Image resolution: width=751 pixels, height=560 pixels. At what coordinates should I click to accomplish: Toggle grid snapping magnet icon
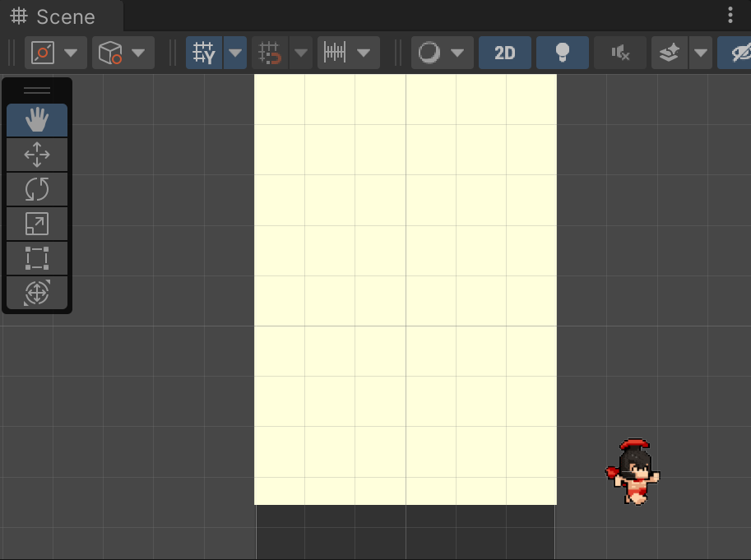(270, 52)
